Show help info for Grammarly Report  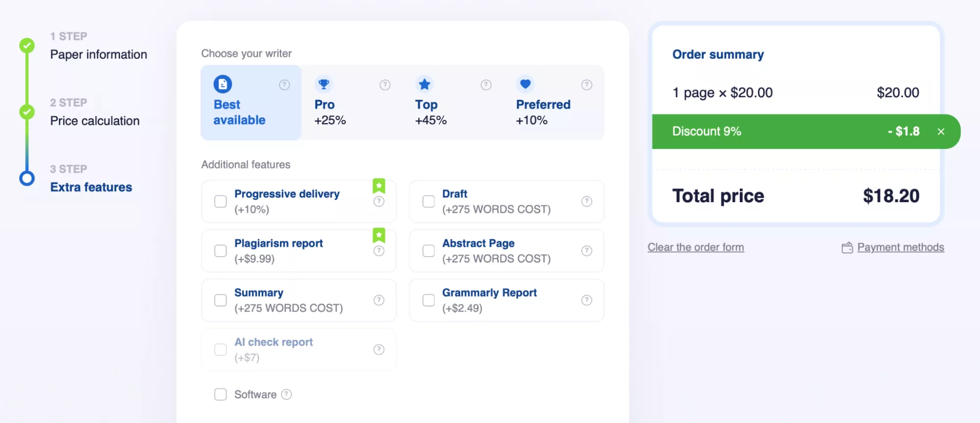tap(587, 300)
